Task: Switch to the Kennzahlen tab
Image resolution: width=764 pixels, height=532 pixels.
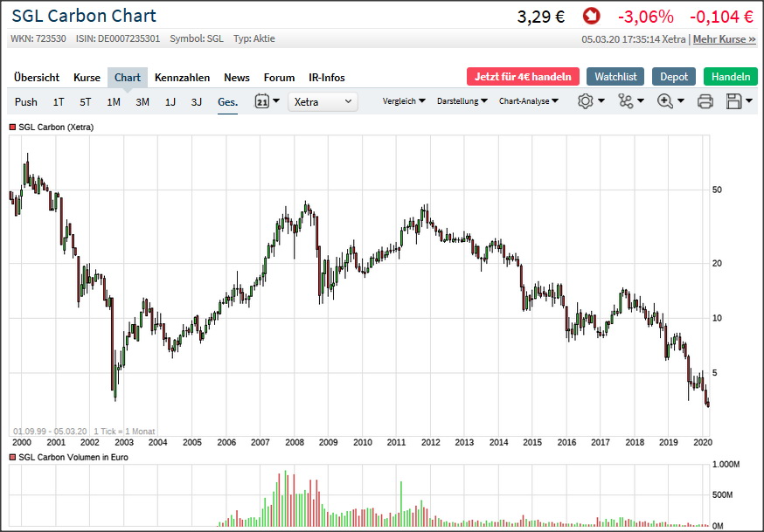Action: coord(182,77)
